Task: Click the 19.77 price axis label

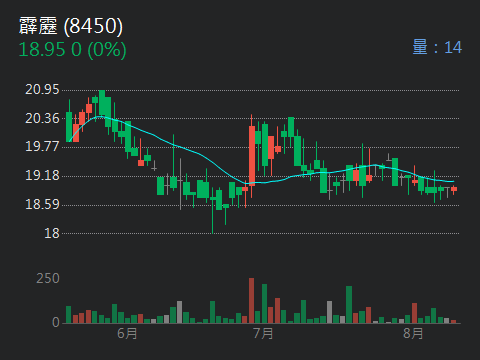Action: 42,147
